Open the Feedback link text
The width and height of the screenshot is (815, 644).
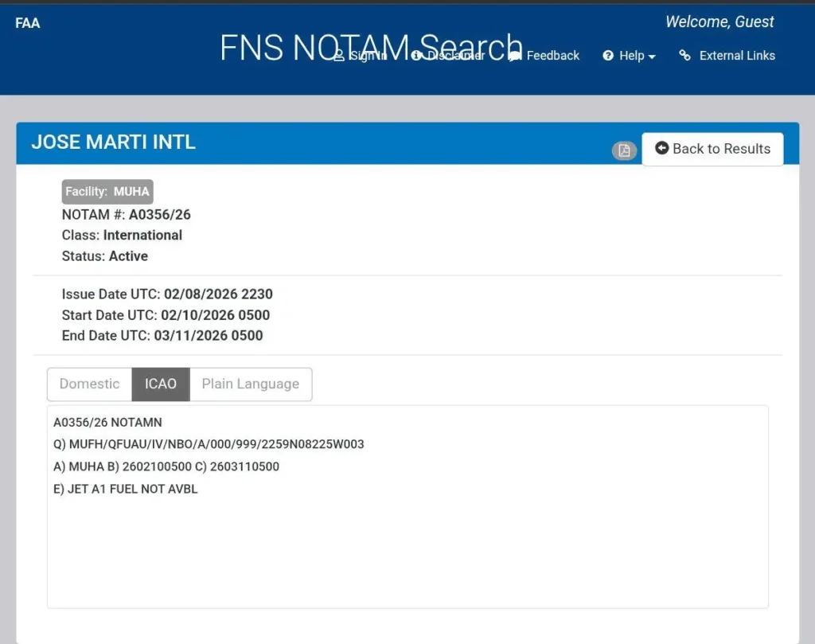coord(553,56)
